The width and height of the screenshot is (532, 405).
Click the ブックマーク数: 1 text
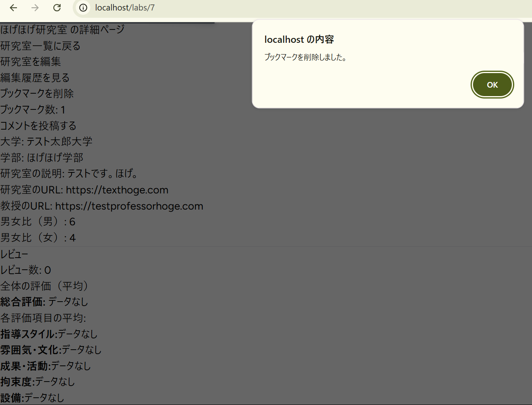coord(33,110)
